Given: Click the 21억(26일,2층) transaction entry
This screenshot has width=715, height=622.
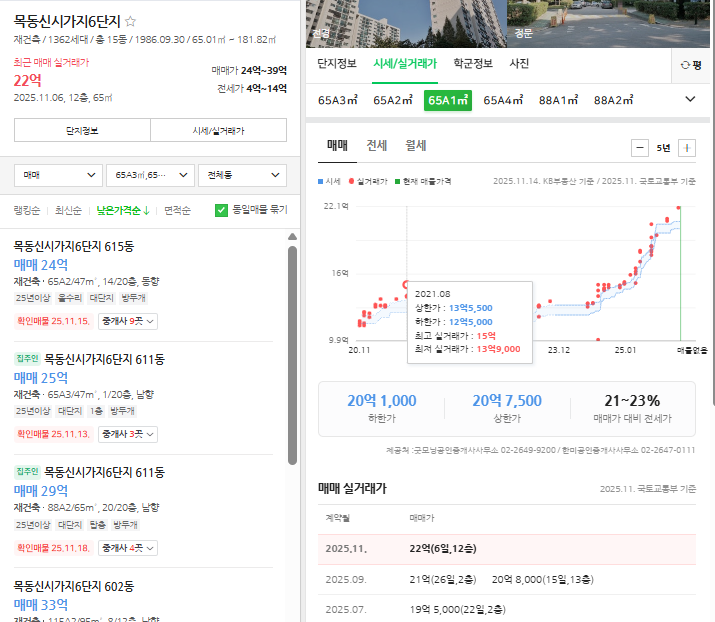Looking at the screenshot, I should coord(442,580).
